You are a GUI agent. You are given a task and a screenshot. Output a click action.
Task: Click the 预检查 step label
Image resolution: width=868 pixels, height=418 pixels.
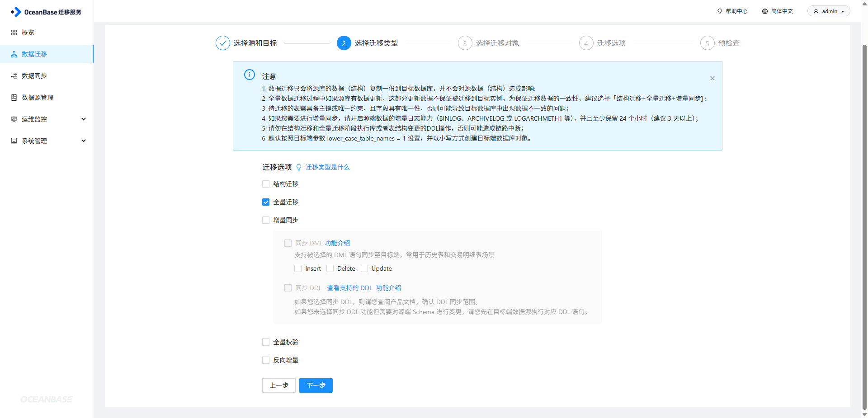pos(729,43)
